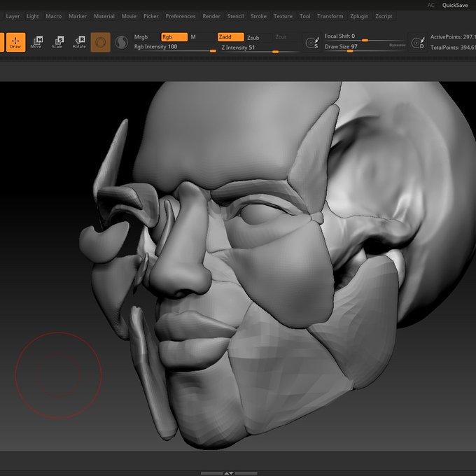Click the S brush size icon

[x=311, y=43]
